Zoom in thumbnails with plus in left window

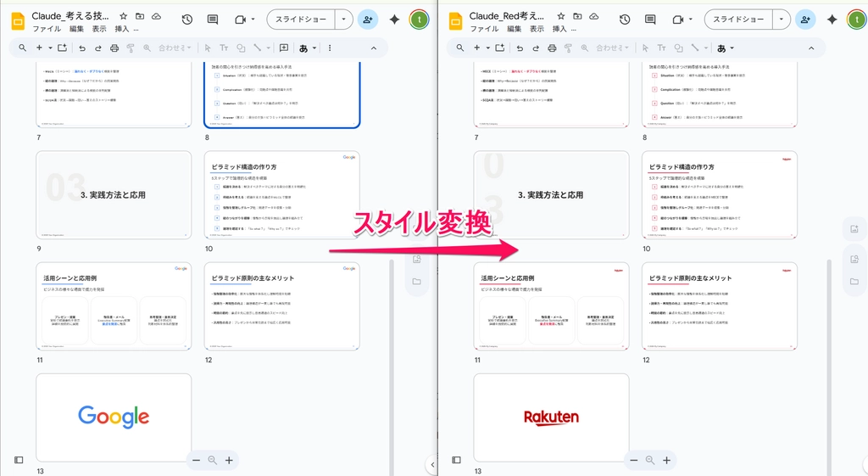(x=229, y=460)
